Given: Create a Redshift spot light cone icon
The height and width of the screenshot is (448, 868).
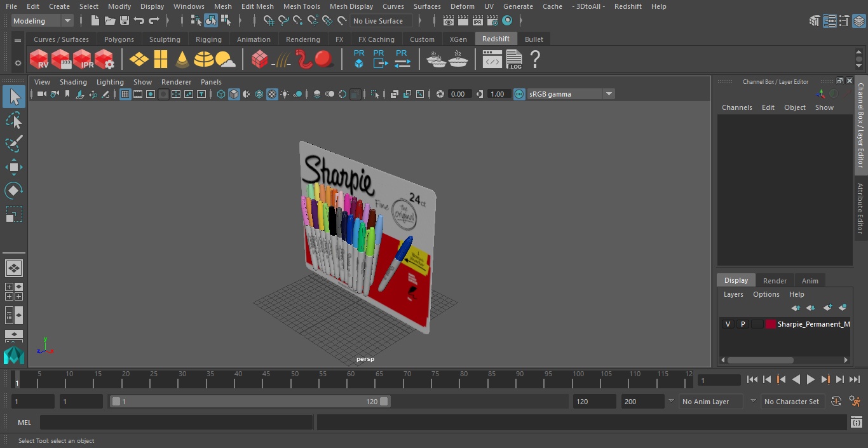Looking at the screenshot, I should coord(182,60).
